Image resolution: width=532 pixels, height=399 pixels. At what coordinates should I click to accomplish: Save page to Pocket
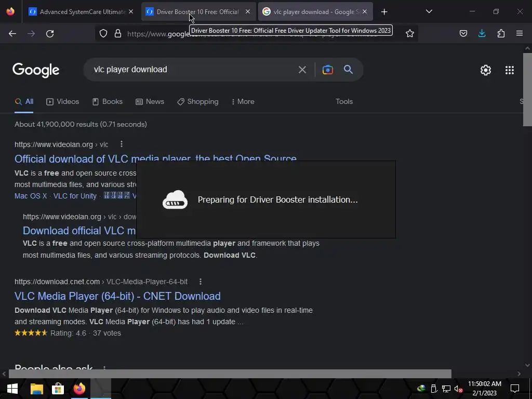[x=463, y=33]
